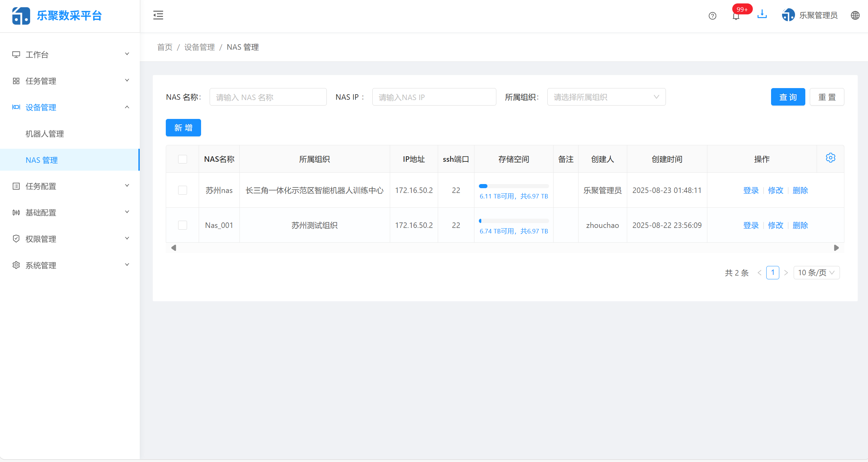Go to 首页 via breadcrumb
The width and height of the screenshot is (868, 462).
coord(164,47)
